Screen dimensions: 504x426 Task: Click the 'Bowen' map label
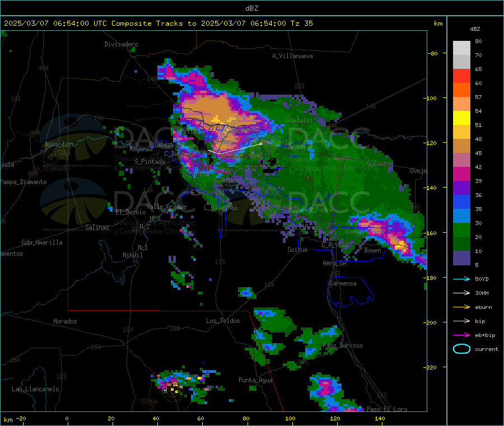click(372, 250)
